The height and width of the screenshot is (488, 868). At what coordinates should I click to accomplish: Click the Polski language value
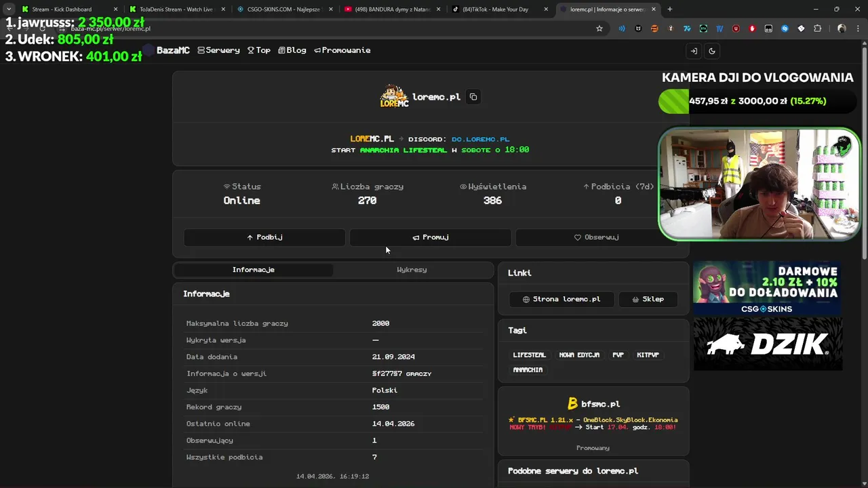[384, 390]
